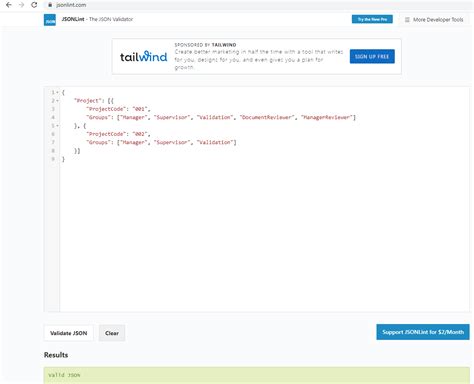Image resolution: width=474 pixels, height=384 pixels.
Task: Click "ManagerReviewer" in the Groups array
Action: point(327,117)
